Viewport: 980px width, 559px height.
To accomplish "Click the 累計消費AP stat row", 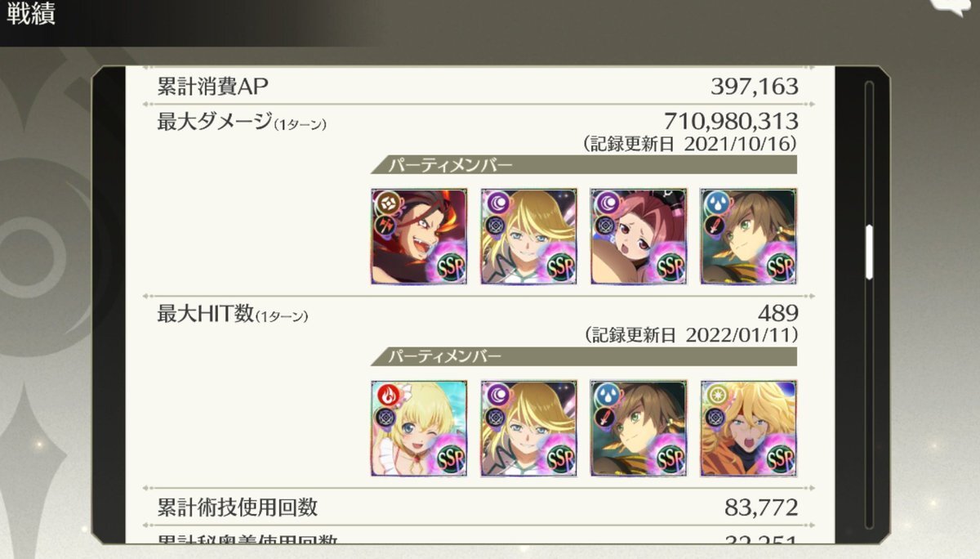I will pos(478,85).
